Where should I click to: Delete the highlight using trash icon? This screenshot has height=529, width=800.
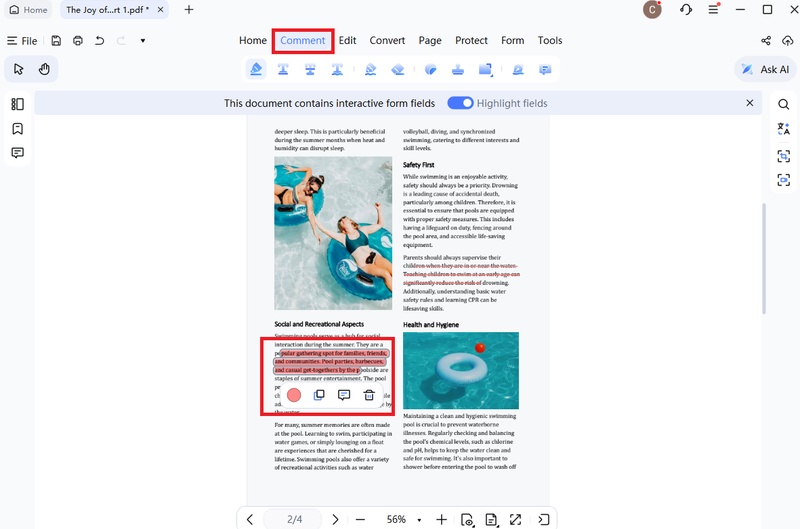click(x=369, y=395)
